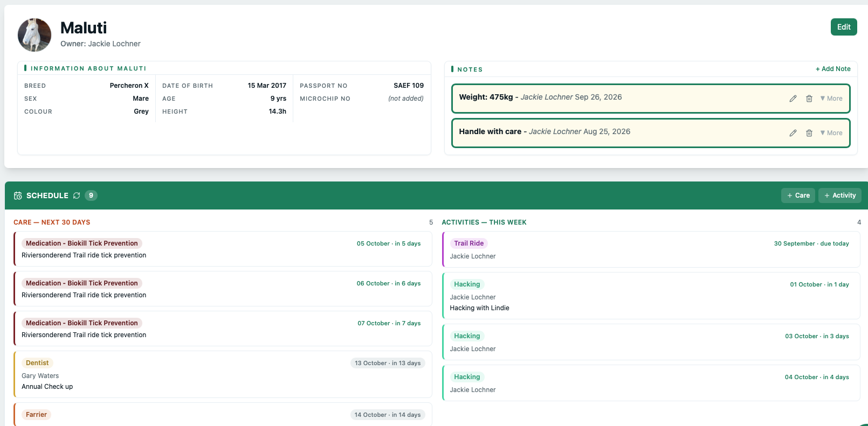Expand More on the Weight 475kg note
Image resolution: width=868 pixels, height=426 pixels.
click(831, 99)
